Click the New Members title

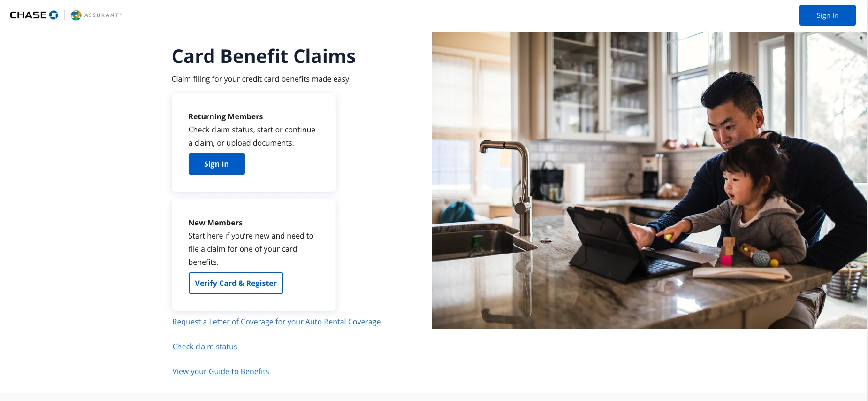coord(215,223)
